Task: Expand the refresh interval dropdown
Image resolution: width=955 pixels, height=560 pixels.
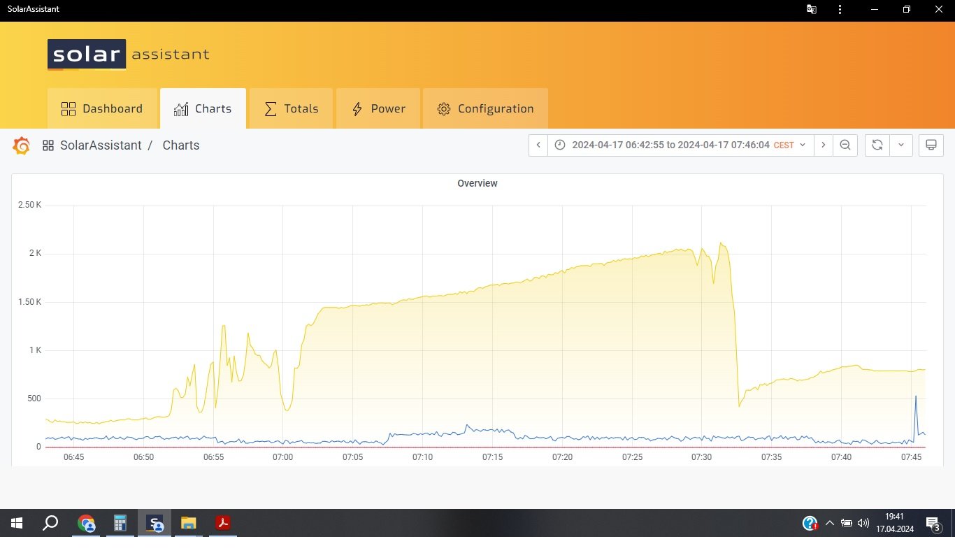Action: 901,145
